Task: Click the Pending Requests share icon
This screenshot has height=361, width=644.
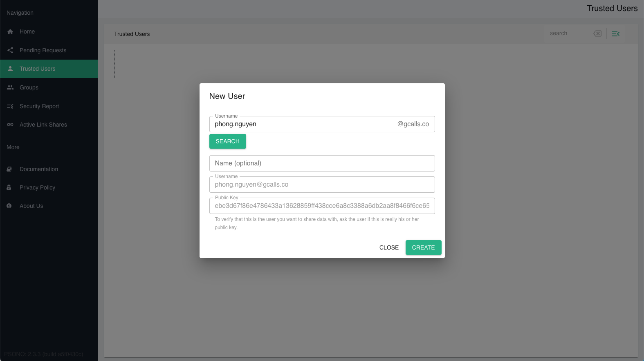Action: click(10, 50)
